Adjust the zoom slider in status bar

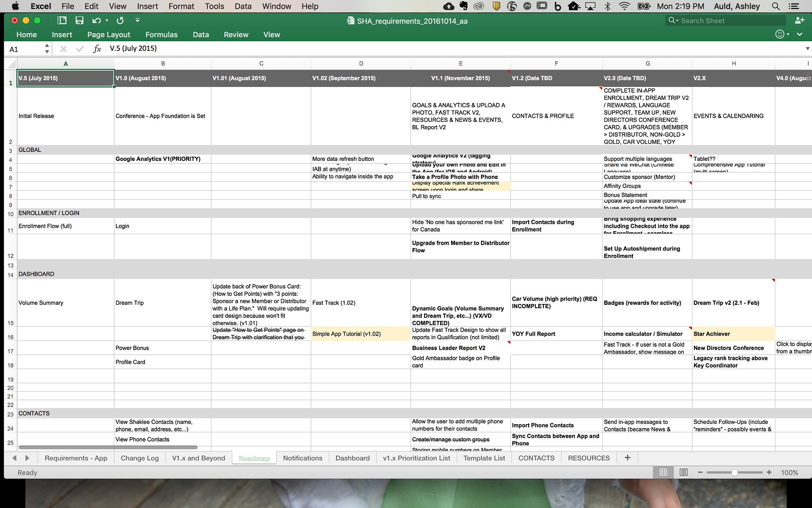735,472
